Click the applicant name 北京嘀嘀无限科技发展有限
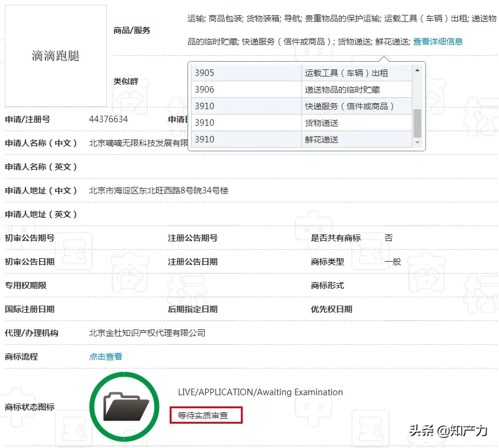Viewport: 499px width, 448px height. tap(138, 143)
